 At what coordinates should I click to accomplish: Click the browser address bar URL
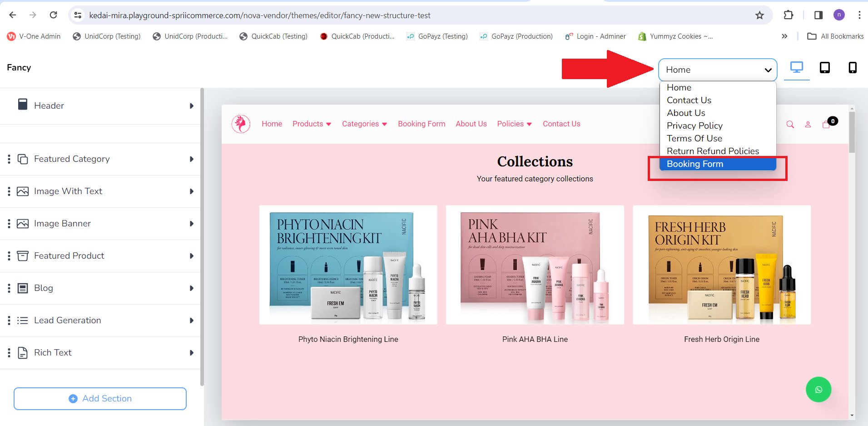260,15
